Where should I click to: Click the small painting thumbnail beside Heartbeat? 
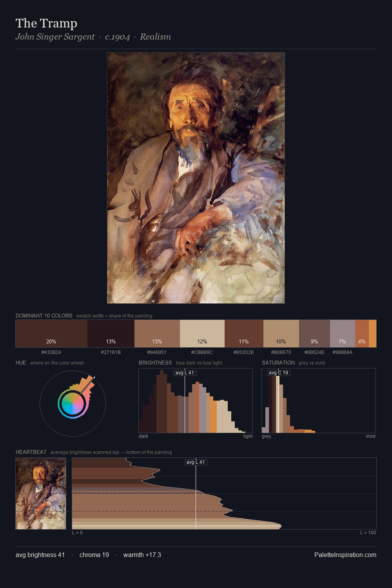pos(41,494)
